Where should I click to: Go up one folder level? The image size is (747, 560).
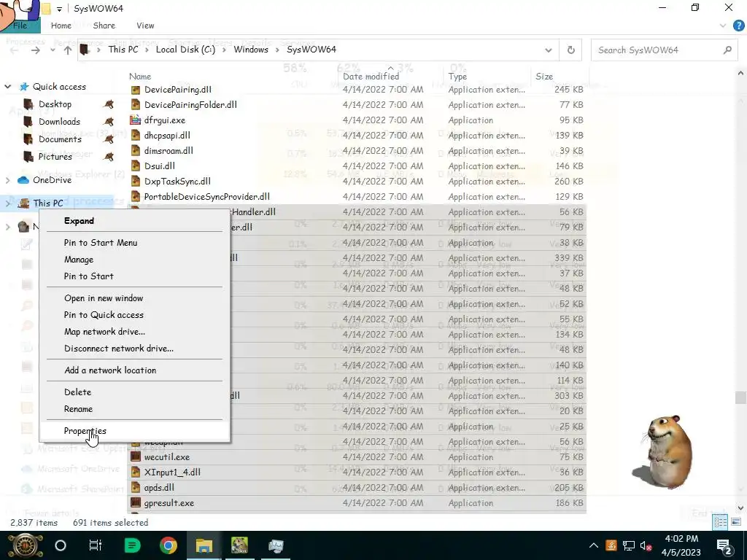point(68,50)
